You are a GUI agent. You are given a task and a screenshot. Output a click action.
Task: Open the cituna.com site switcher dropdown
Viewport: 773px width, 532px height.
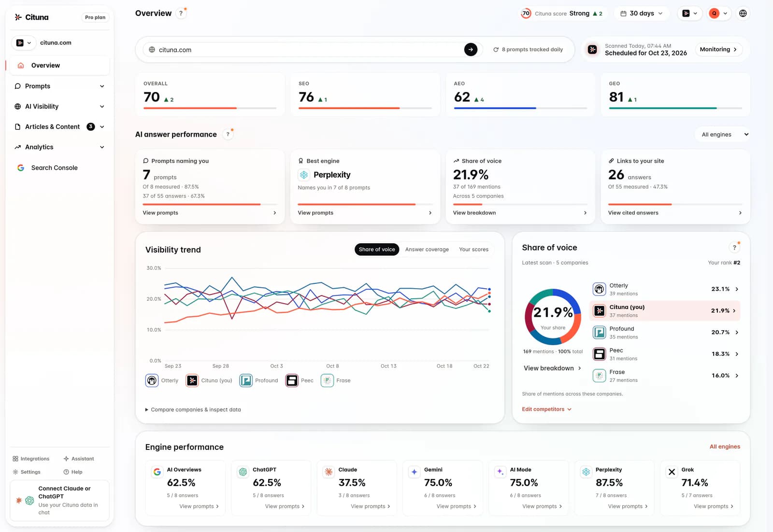pyautogui.click(x=23, y=42)
